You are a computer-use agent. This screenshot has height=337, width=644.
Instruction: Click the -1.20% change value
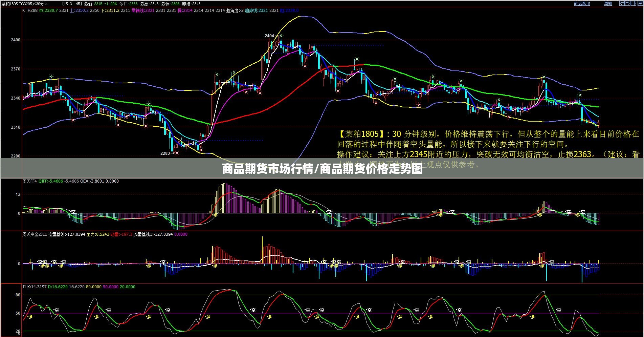tap(111, 4)
